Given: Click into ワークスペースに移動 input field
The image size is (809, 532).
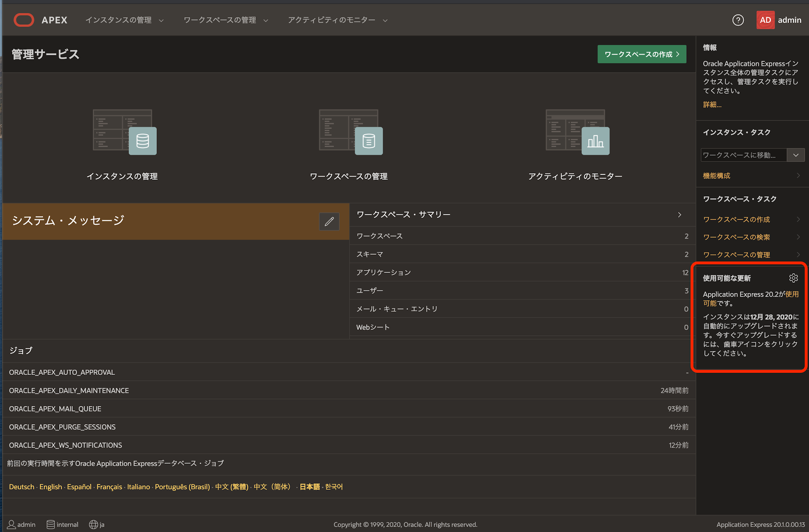Looking at the screenshot, I should tap(743, 155).
